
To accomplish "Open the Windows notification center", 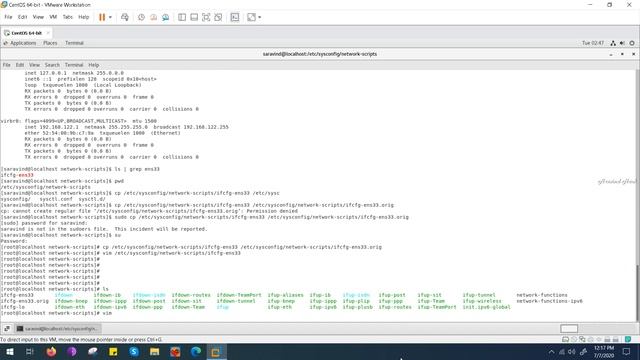I will 627,351.
